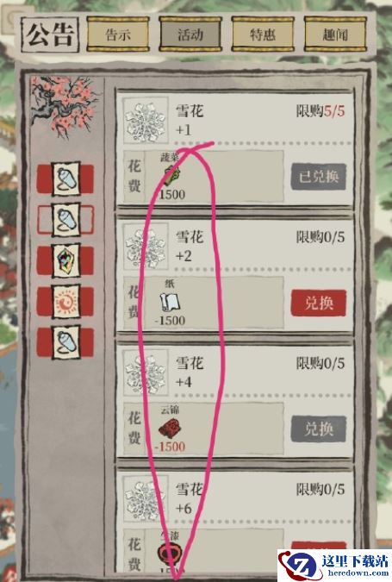
Task: Click the grey 兑换 button for 雪花 +4
Action: [319, 429]
